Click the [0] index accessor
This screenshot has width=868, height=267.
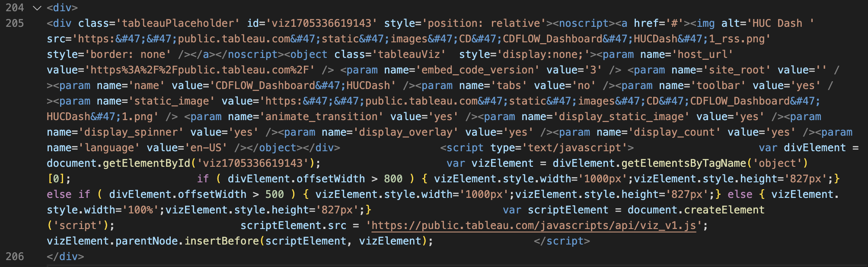[56, 179]
